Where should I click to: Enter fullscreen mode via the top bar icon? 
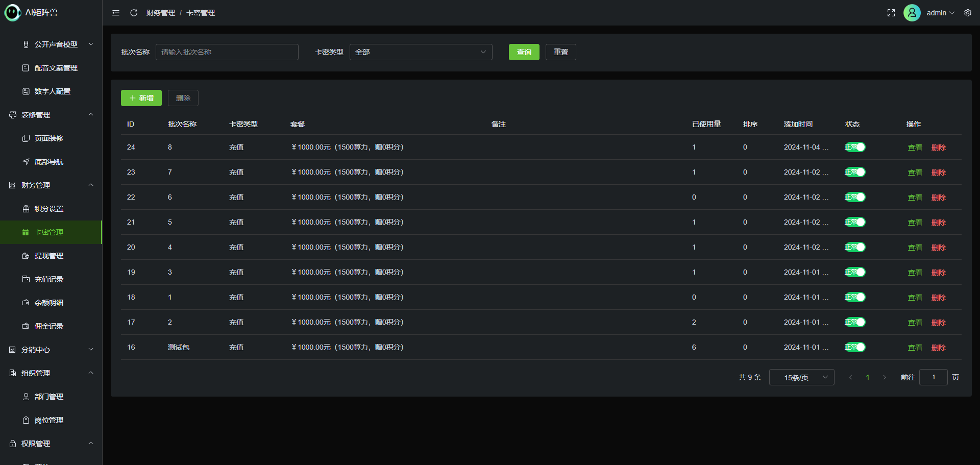[891, 13]
